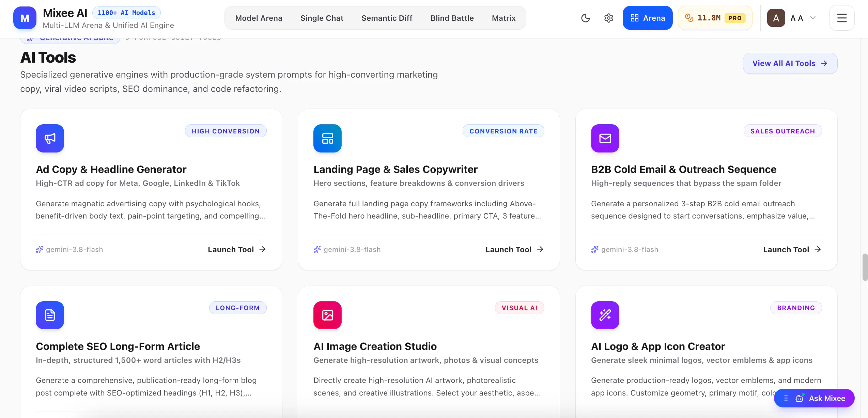The height and width of the screenshot is (418, 868).
Task: Click the Cold Email envelope icon
Action: 605,138
